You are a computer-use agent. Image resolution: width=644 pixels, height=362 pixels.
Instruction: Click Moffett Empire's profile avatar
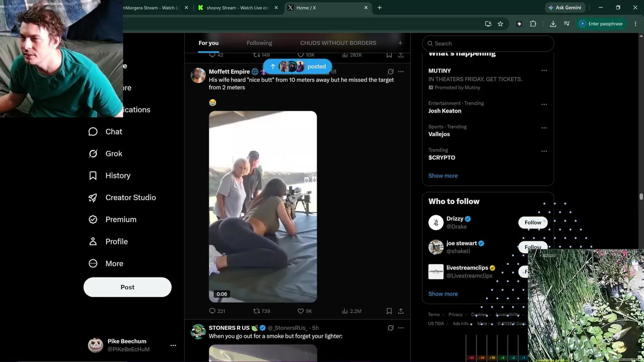[x=198, y=75]
